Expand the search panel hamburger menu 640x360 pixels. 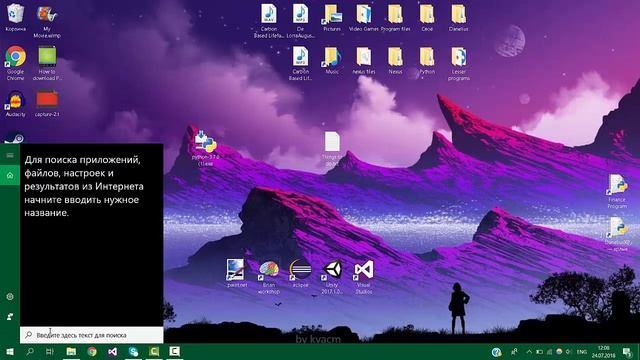(10, 155)
